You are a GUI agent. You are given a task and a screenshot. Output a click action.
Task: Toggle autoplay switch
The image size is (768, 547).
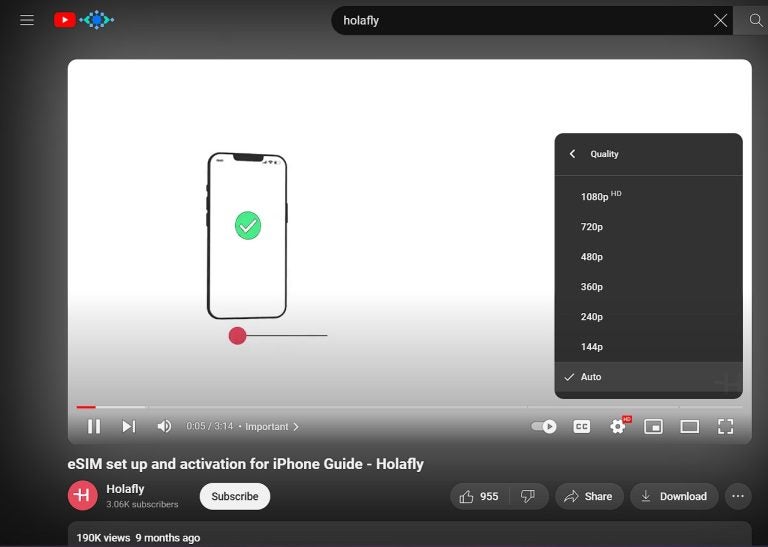pyautogui.click(x=544, y=427)
